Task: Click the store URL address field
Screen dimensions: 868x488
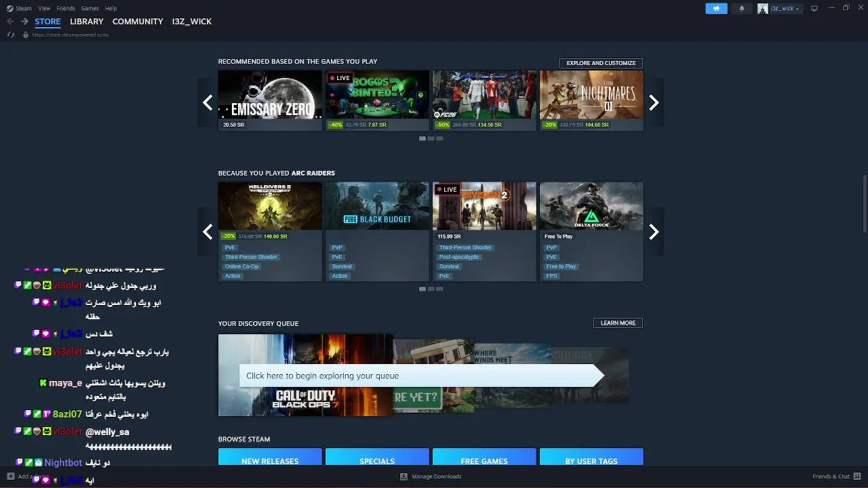Action: [x=71, y=35]
